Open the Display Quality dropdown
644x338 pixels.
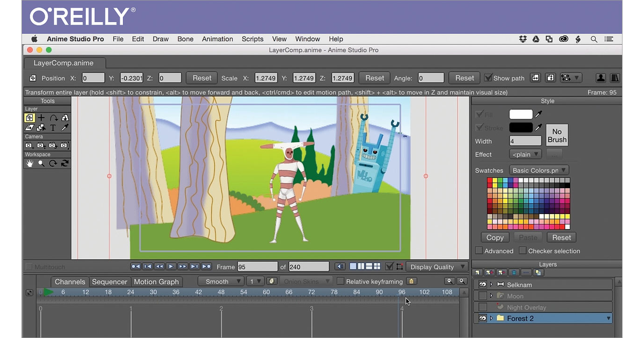[436, 267]
